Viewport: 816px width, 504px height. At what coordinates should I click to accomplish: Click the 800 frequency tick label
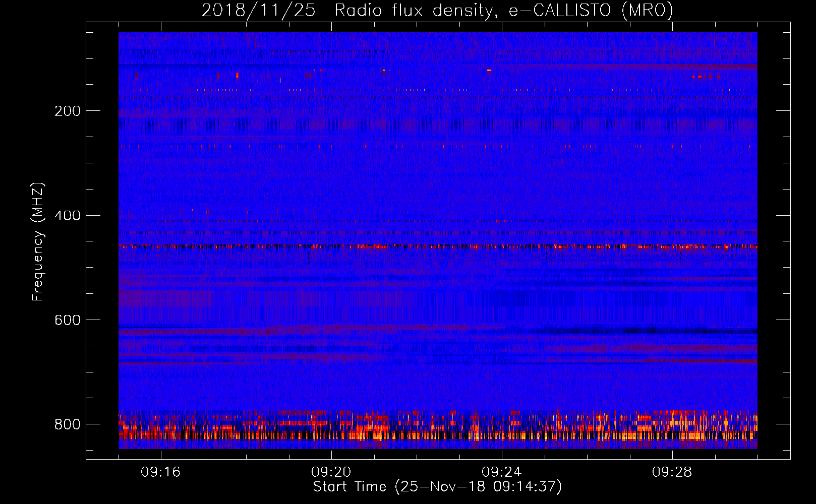coord(68,424)
